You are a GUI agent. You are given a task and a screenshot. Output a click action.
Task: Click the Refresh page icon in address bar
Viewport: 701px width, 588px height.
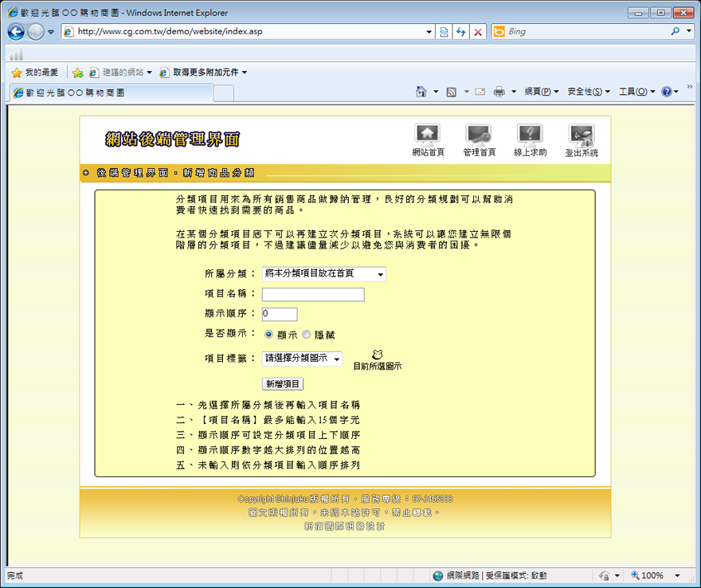[461, 32]
